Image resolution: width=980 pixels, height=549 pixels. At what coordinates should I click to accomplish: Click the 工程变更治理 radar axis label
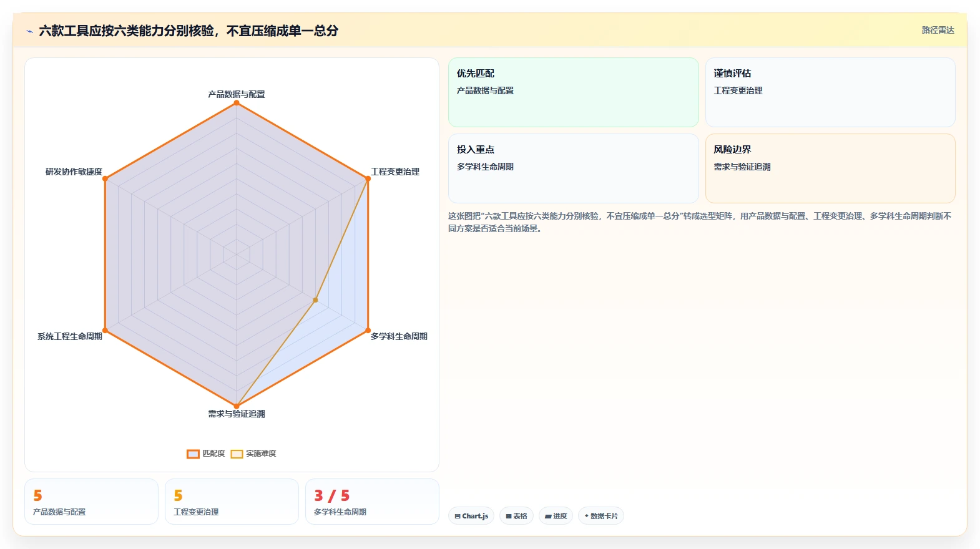point(395,172)
